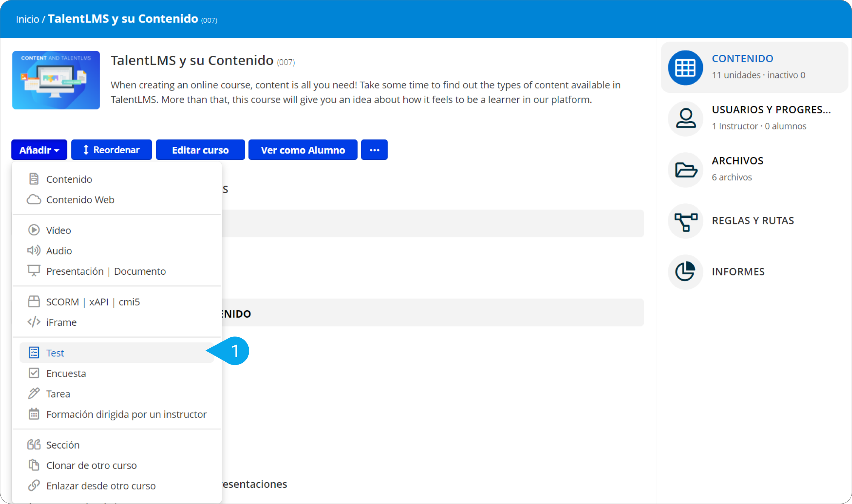Click the chain link icon for Enlazar
This screenshot has height=504, width=852.
point(34,485)
